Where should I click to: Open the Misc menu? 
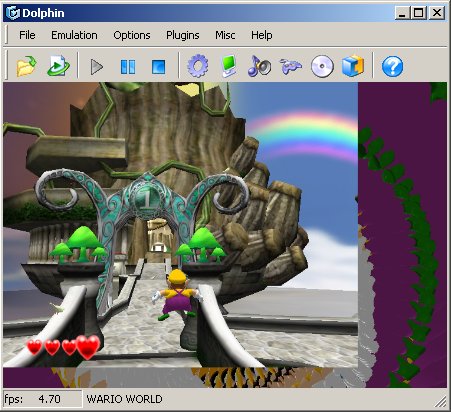point(225,35)
